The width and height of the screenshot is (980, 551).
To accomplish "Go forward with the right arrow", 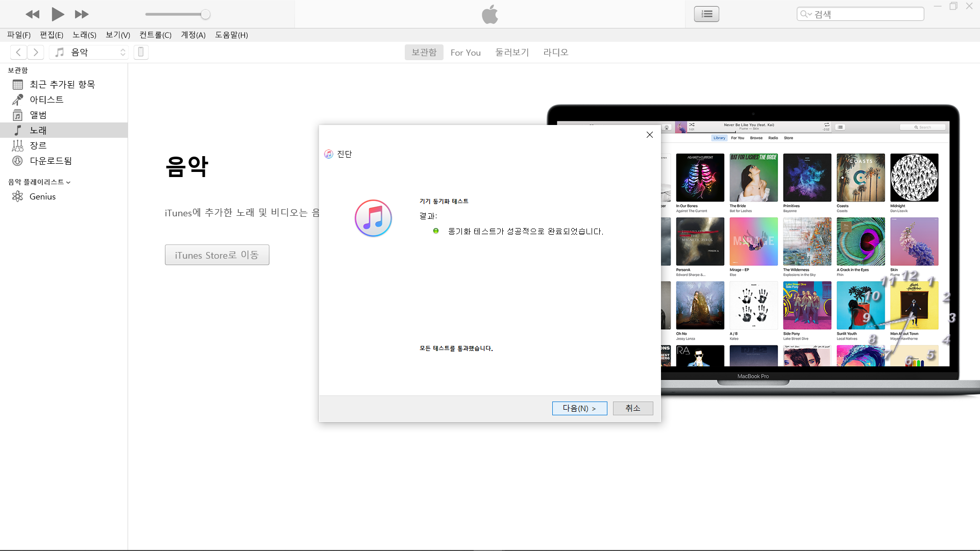I will [x=36, y=52].
